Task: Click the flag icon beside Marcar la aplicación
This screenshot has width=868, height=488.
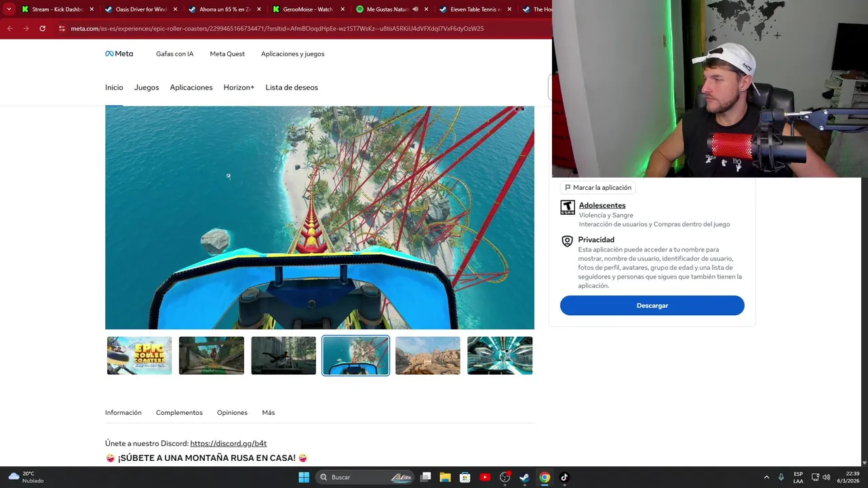Action: tap(568, 188)
